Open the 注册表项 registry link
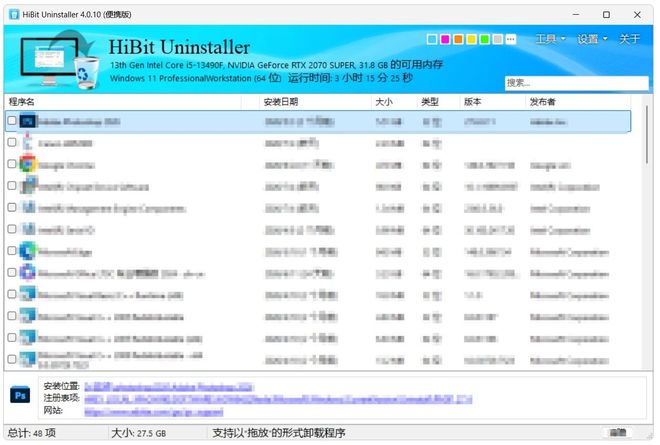 click(278, 399)
